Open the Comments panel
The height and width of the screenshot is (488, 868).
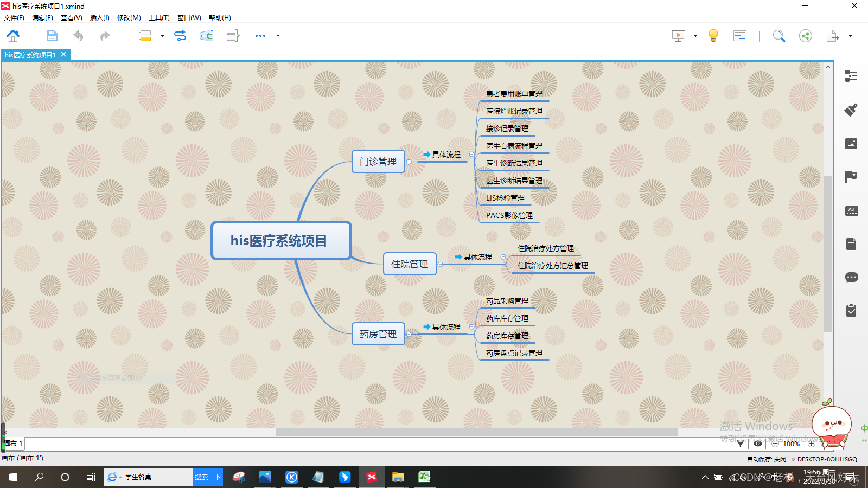tap(851, 278)
